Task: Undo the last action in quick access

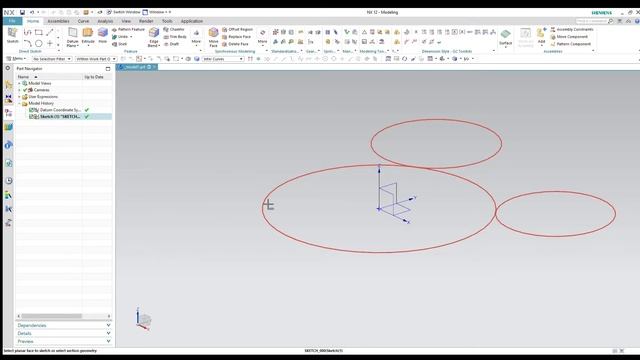Action: 32,12
